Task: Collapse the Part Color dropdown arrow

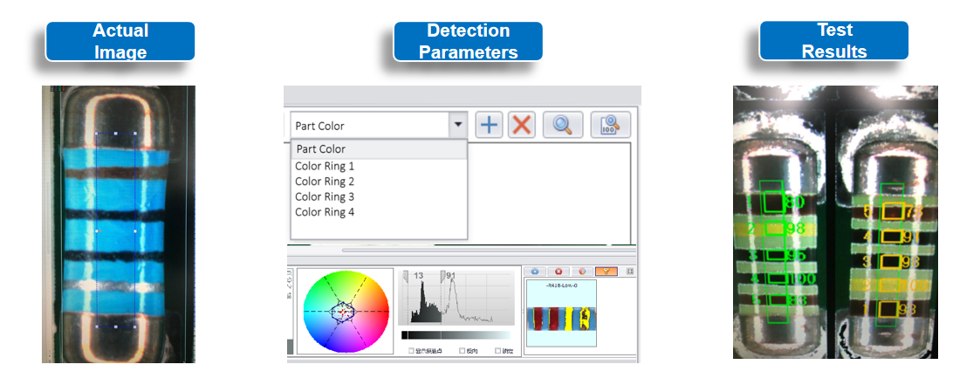Action: pos(458,125)
